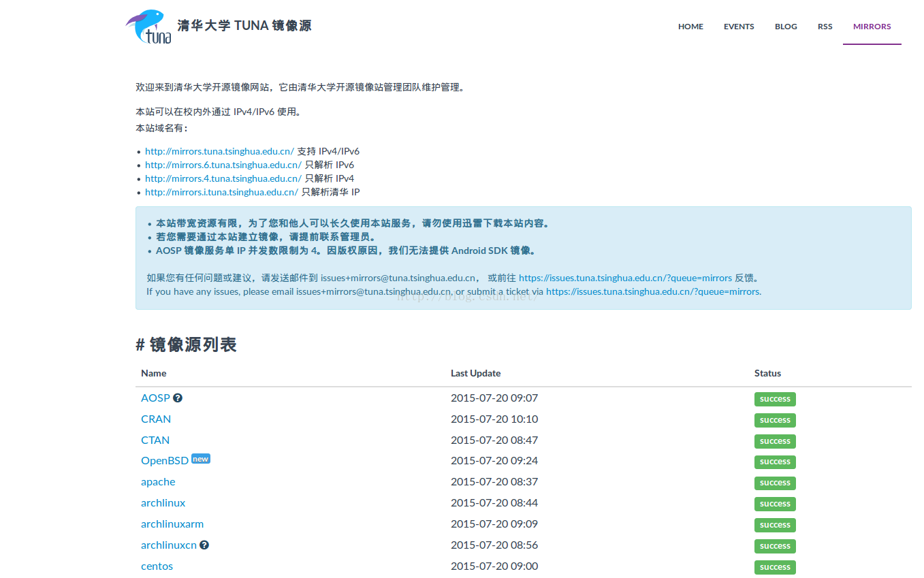Click the AOSP update time 2015-07-20 09:07
The image size is (924, 578).
tap(494, 398)
